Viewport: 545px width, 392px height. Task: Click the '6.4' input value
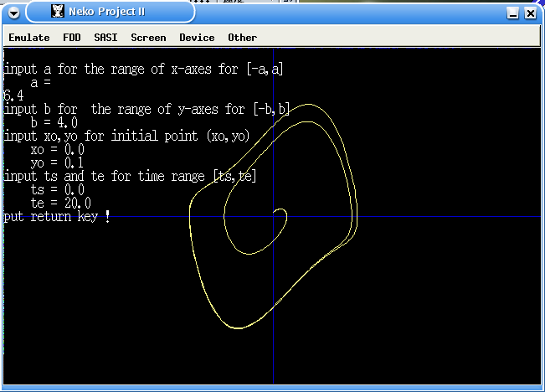pos(13,95)
